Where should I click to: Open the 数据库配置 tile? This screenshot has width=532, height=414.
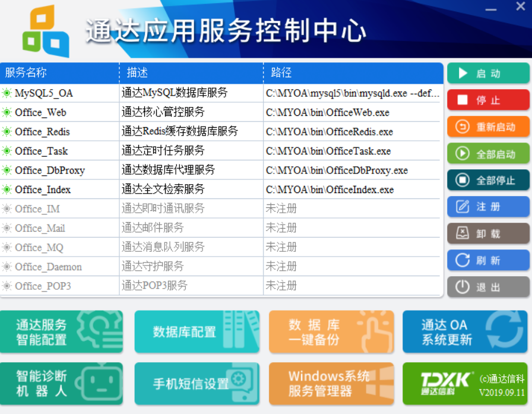point(197,332)
